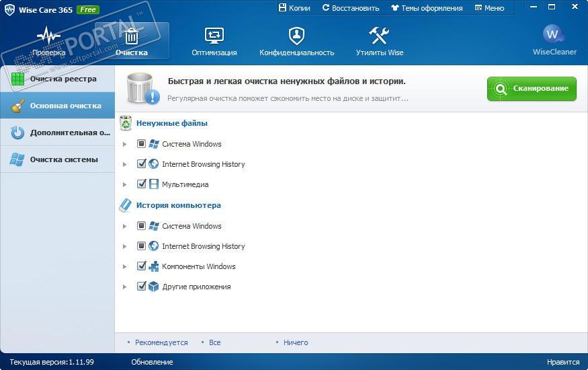The image size is (588, 370).
Task: Click Восстановить restore button
Action: tap(351, 8)
